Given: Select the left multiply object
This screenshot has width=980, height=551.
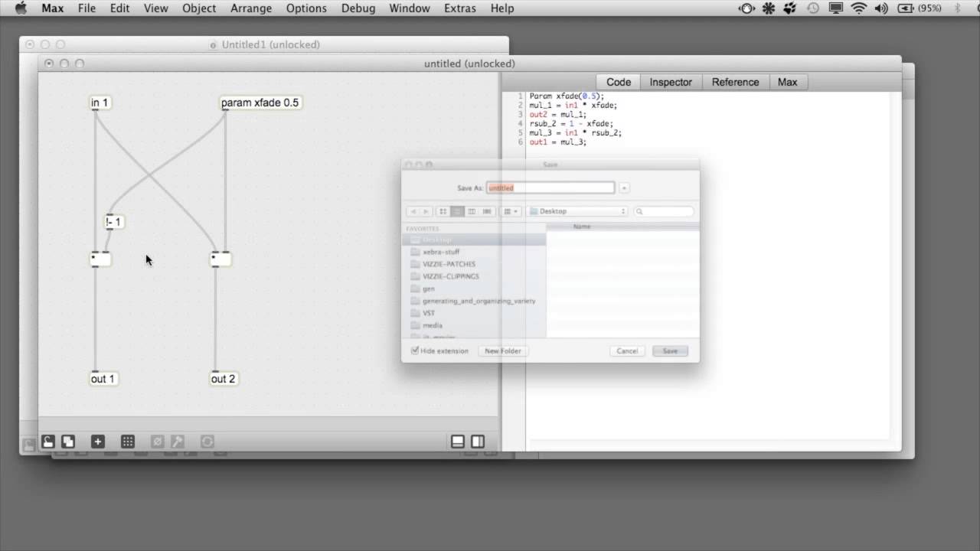Looking at the screenshot, I should pos(100,259).
